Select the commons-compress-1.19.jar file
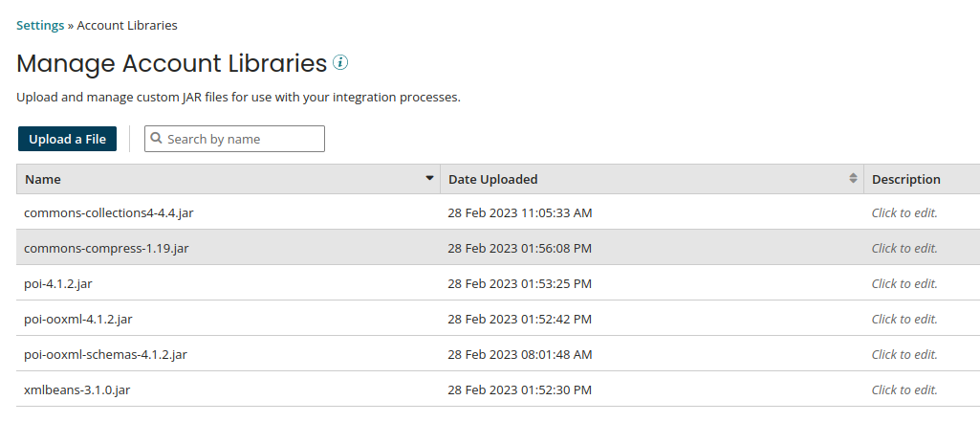This screenshot has height=445, width=980. [106, 248]
